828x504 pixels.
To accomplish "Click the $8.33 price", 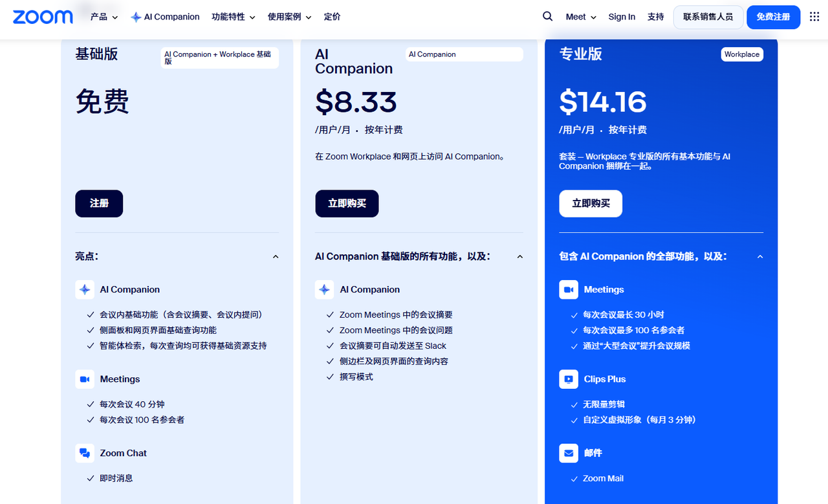I will pos(356,102).
